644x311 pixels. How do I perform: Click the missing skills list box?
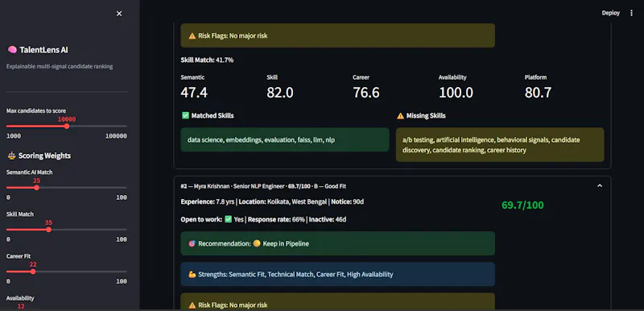click(x=500, y=144)
